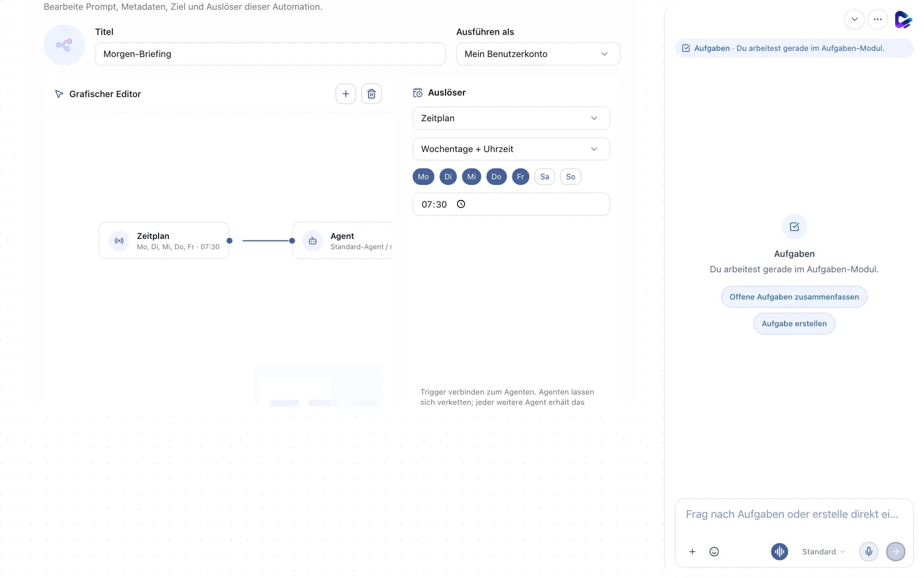Click the Trigger verbinden hint text
924x578 pixels.
pos(507,397)
